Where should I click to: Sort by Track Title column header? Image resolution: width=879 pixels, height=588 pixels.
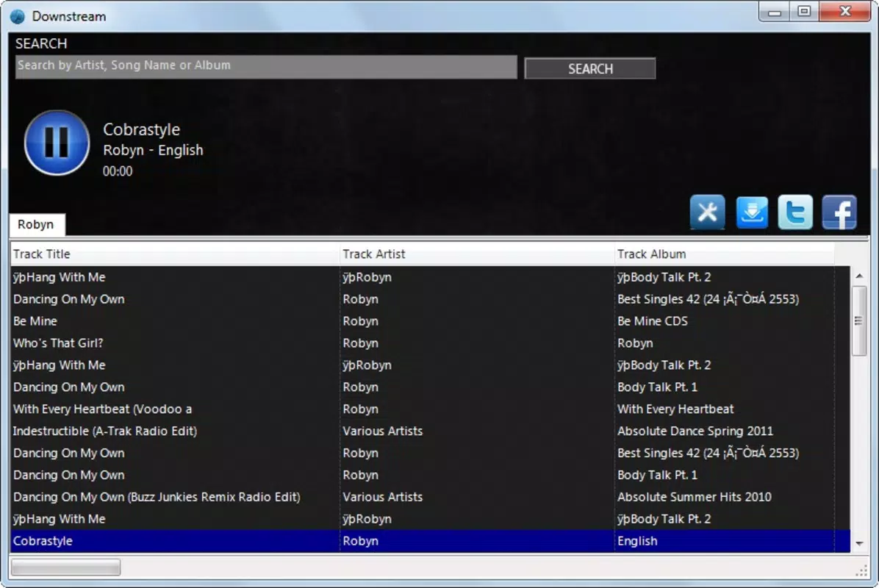pyautogui.click(x=175, y=254)
